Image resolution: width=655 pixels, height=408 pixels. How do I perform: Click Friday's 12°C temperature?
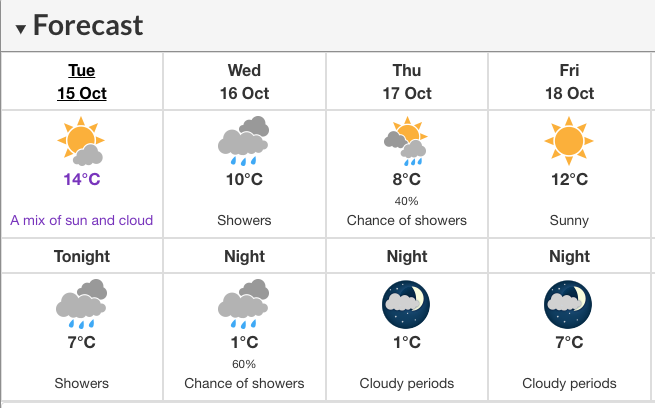(x=569, y=179)
